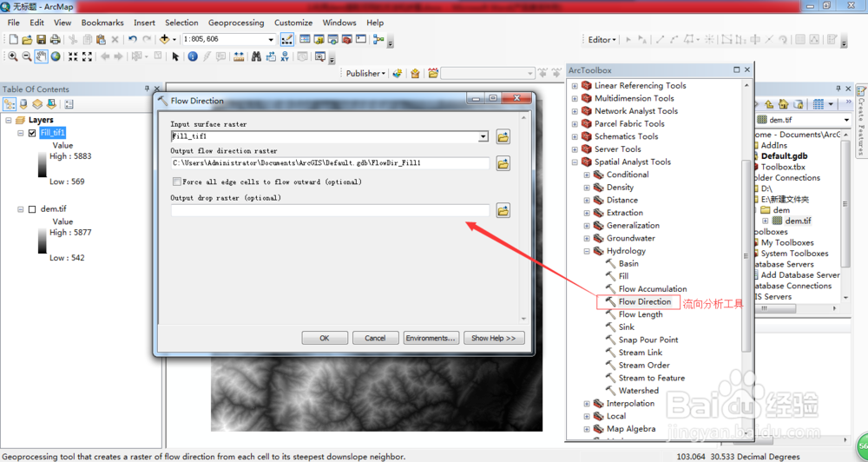
Task: Expand the Conditional toolset
Action: click(587, 175)
